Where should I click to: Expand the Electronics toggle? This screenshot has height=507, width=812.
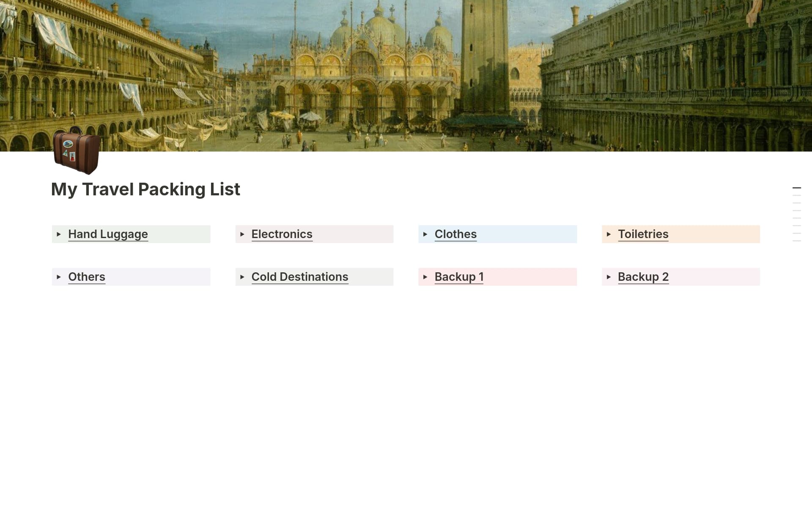pos(243,234)
